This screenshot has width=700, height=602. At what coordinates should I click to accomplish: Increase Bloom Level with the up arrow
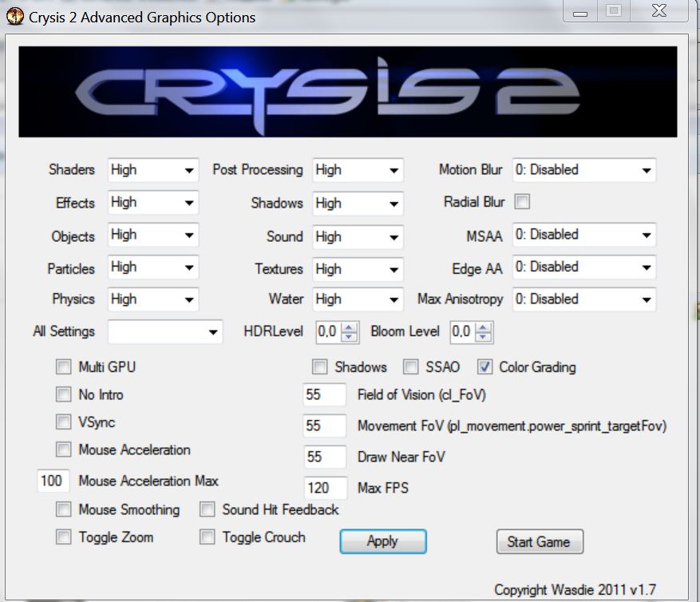click(x=483, y=327)
